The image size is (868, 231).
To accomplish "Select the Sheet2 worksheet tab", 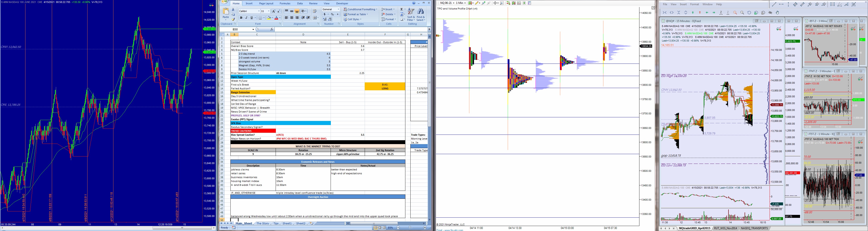I will [301, 224].
